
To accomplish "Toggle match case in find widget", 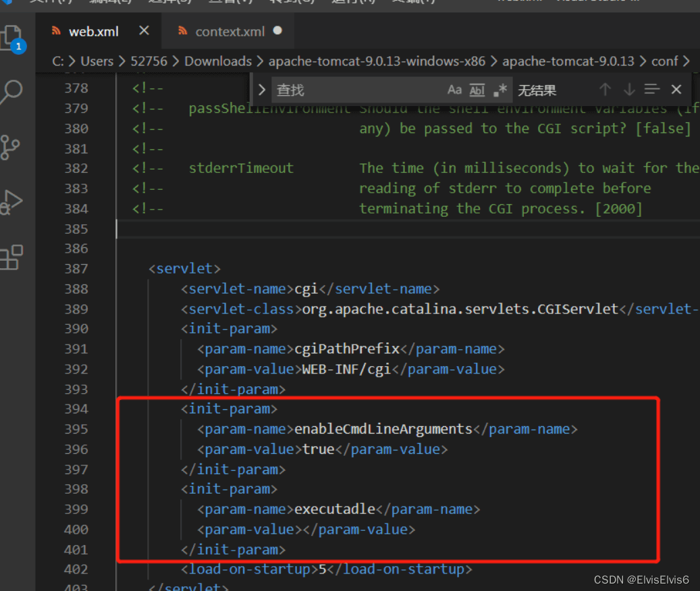I will (x=454, y=90).
